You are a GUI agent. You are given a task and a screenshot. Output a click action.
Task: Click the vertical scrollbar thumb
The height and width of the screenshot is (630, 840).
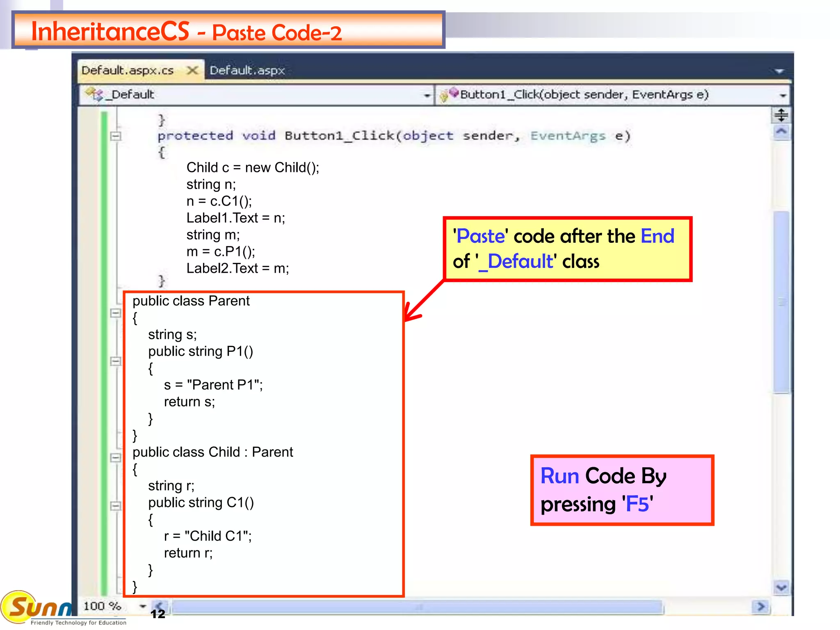pos(781,301)
